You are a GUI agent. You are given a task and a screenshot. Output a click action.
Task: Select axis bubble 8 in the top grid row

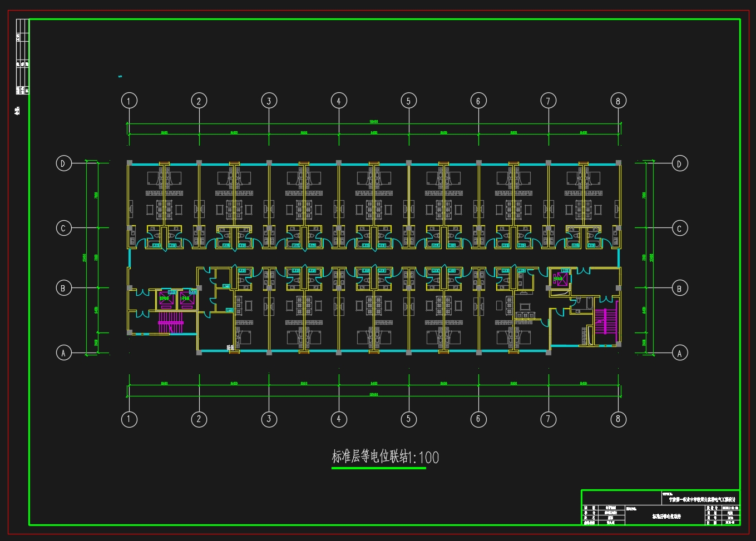[x=618, y=101]
